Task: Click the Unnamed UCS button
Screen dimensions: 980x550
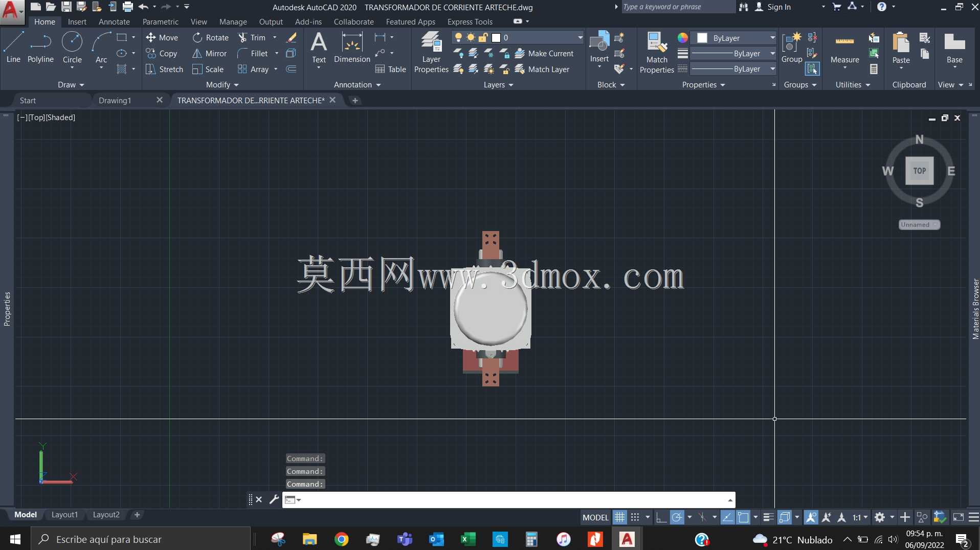Action: click(919, 224)
